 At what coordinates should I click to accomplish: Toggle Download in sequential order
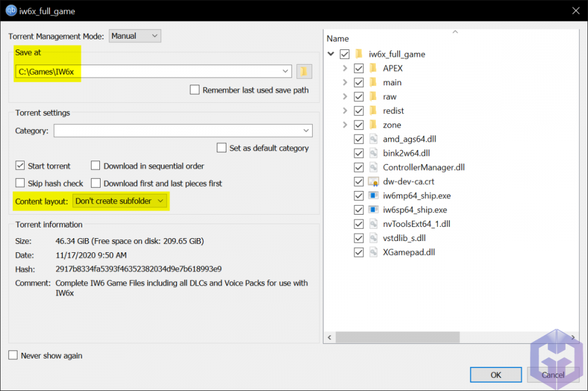tap(96, 166)
